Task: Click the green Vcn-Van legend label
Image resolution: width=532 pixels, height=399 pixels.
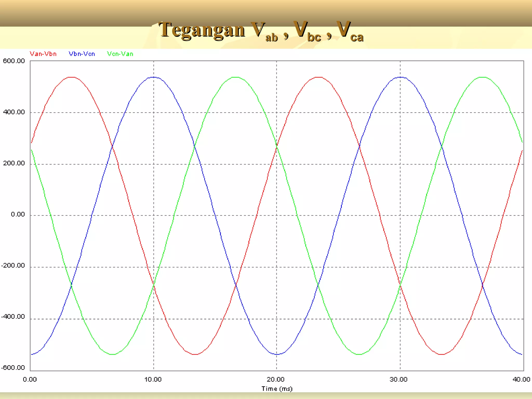Action: 120,54
